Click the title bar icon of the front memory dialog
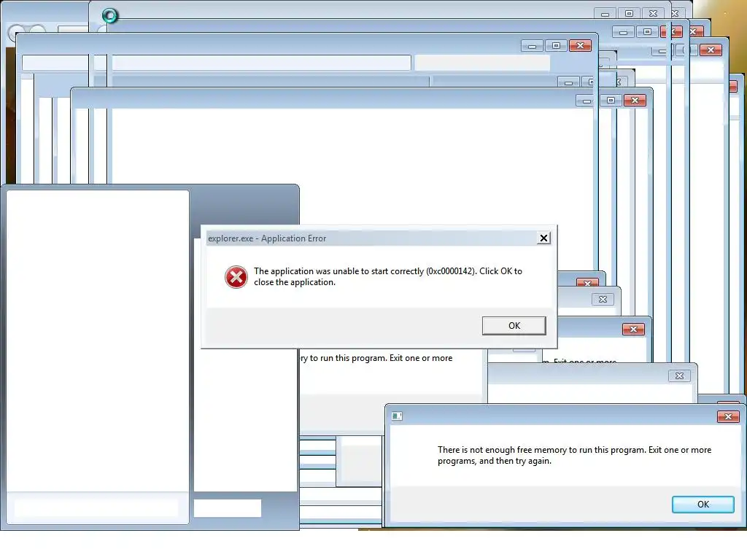Image resolution: width=747 pixels, height=560 pixels. [397, 416]
